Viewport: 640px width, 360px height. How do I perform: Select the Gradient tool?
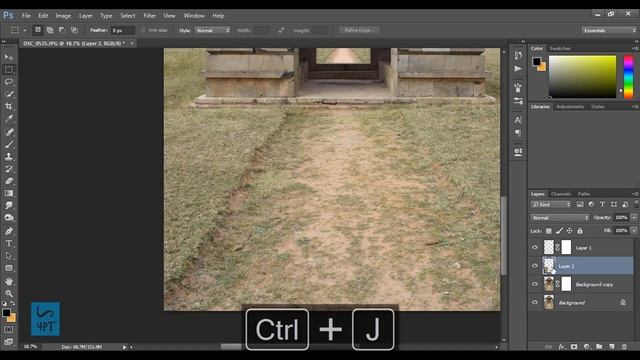click(9, 193)
